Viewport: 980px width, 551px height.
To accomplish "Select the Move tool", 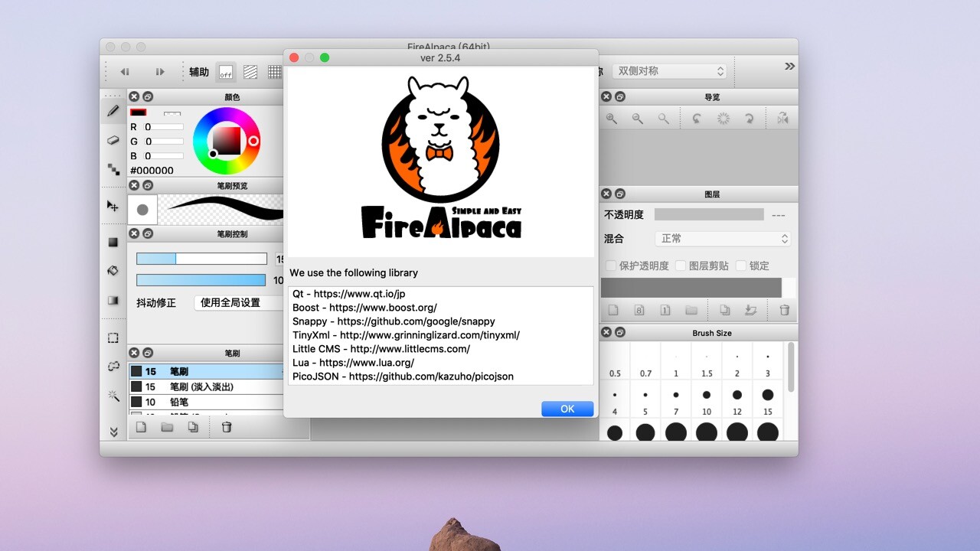I will tap(113, 206).
